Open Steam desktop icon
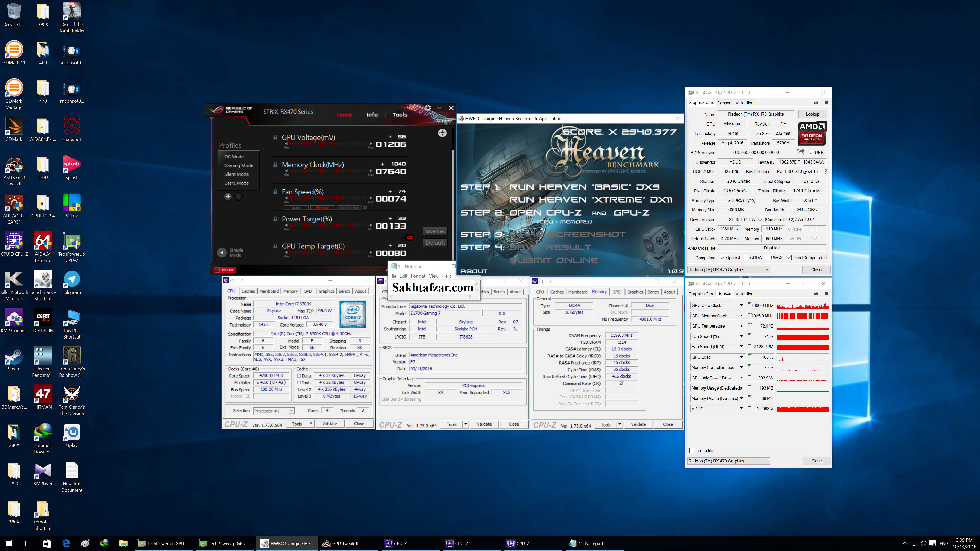 (14, 359)
